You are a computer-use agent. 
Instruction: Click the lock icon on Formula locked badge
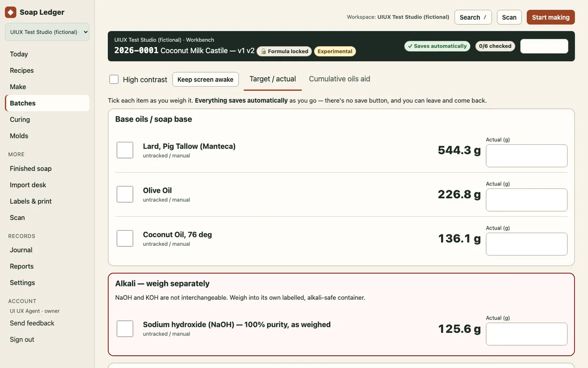point(264,52)
